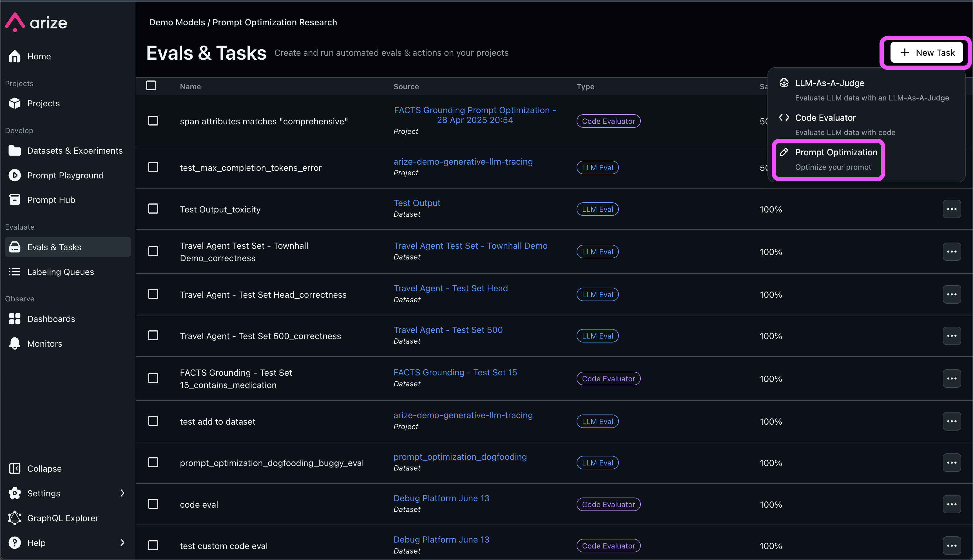Check the span attributes matches "comprehensive" row

point(153,121)
